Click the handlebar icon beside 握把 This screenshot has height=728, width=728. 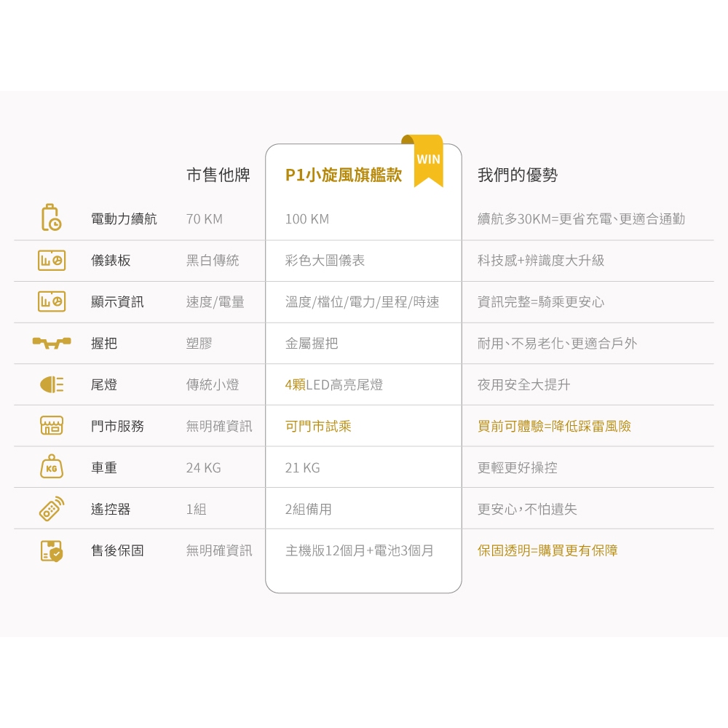[52, 343]
